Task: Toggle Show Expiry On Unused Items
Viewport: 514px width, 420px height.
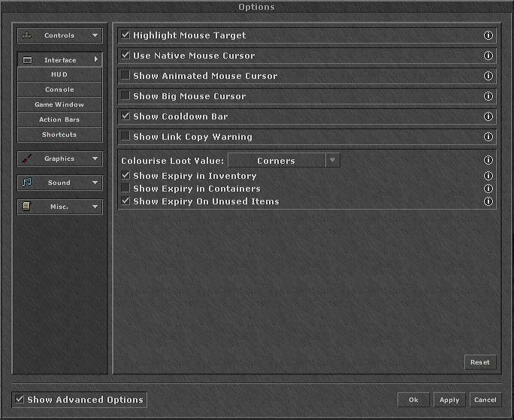Action: [x=125, y=201]
